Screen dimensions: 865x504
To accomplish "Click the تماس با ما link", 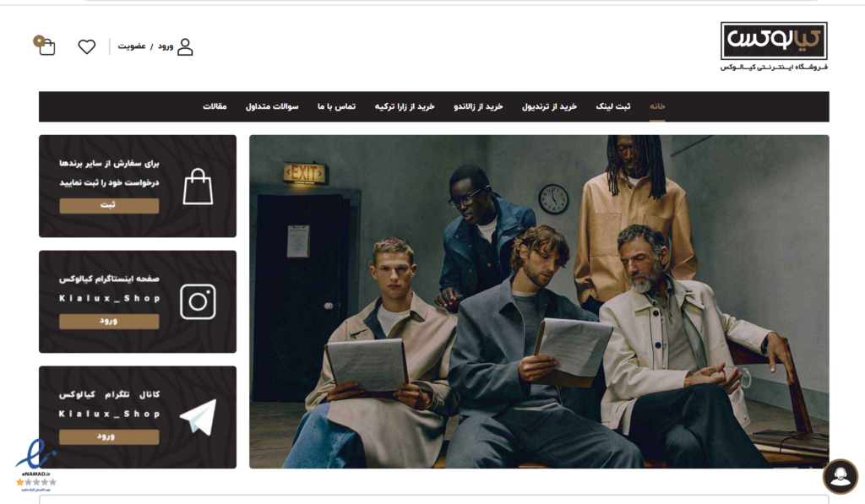I will tap(336, 106).
